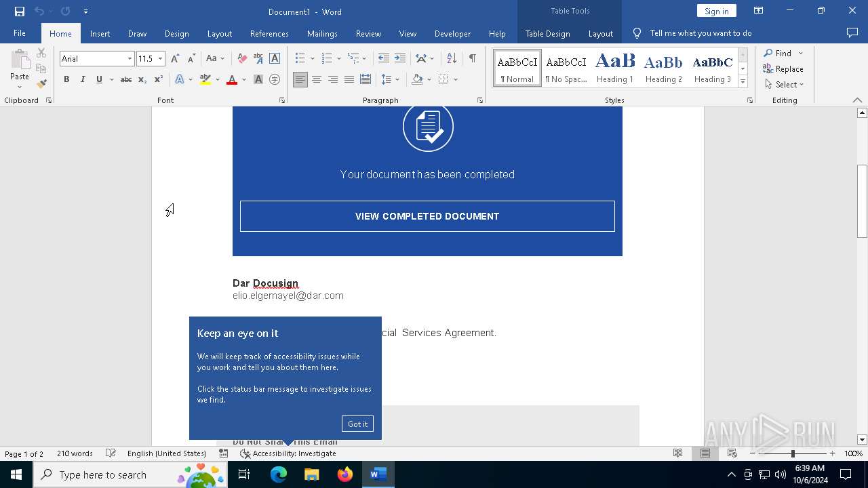
Task: Click Replace in Editing group
Action: tap(783, 68)
